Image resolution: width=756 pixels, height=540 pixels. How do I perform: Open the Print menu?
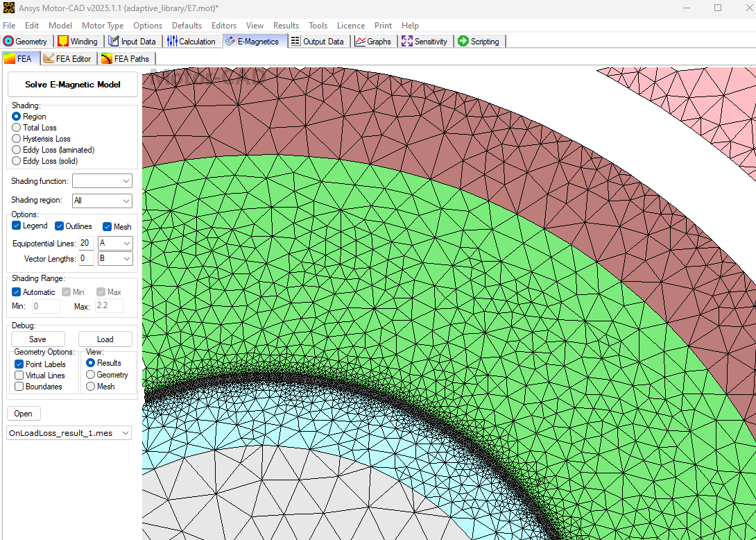[x=383, y=26]
